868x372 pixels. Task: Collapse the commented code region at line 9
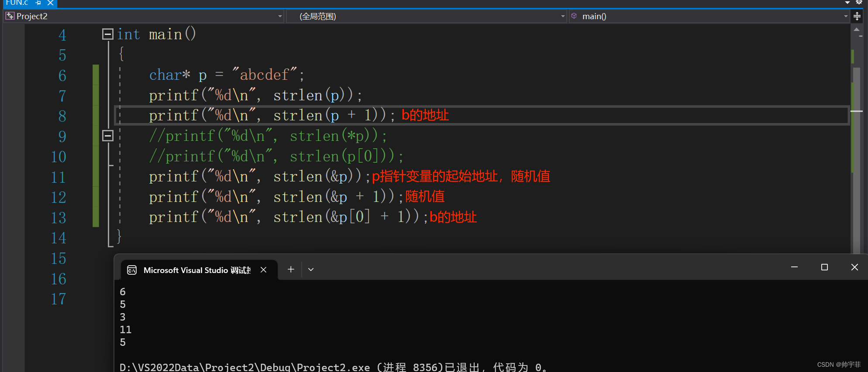tap(107, 136)
